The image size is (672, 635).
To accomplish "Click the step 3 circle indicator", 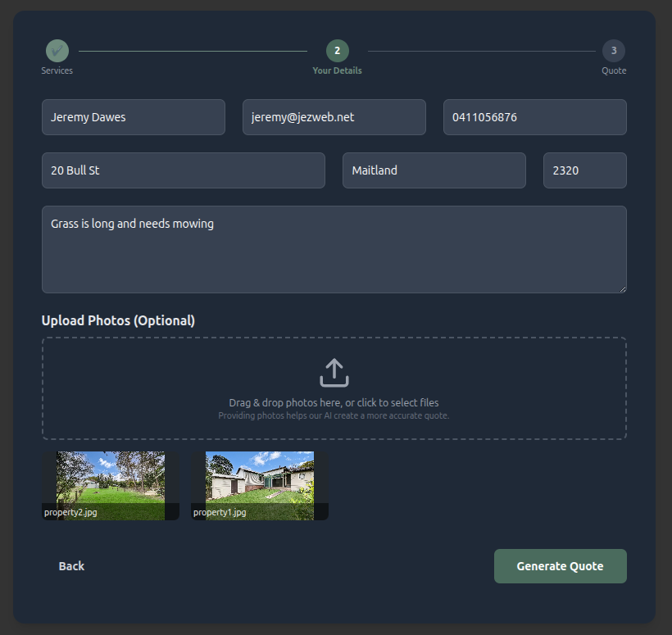I will [613, 51].
